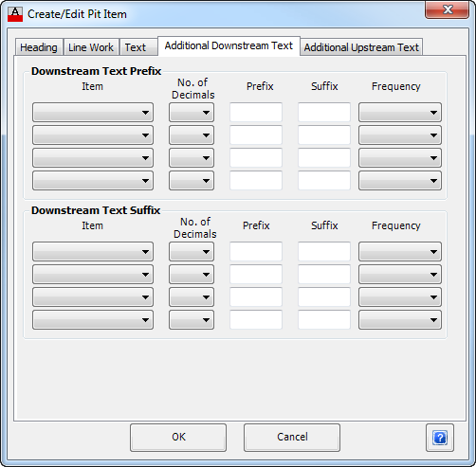
Task: Click first Prefix field in Downstream Text Suffix
Action: click(x=256, y=252)
